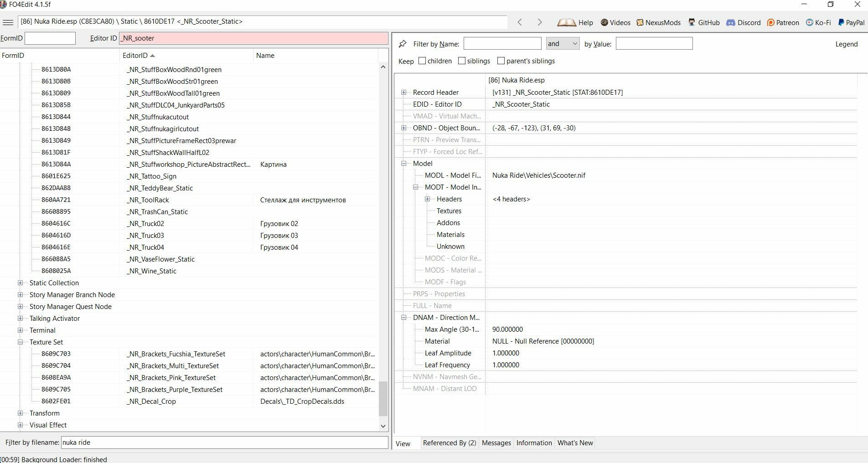Open NexusMods page
Screen dimensions: 868x463
pyautogui.click(x=658, y=22)
